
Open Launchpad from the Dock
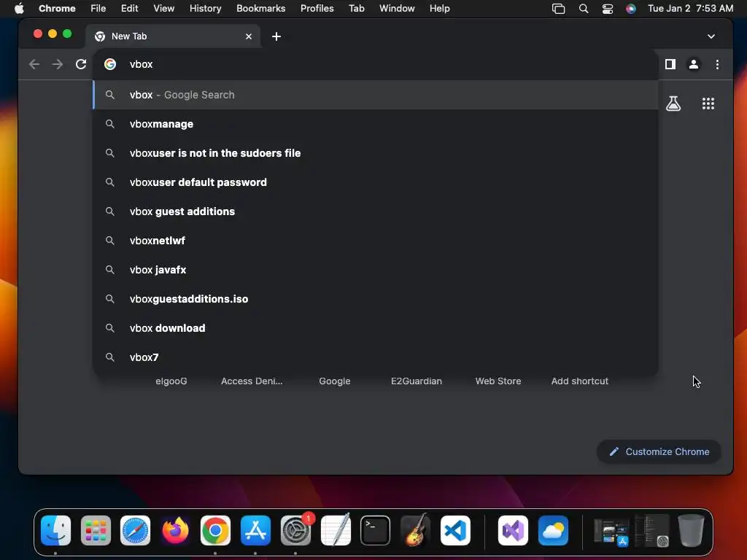(x=96, y=531)
